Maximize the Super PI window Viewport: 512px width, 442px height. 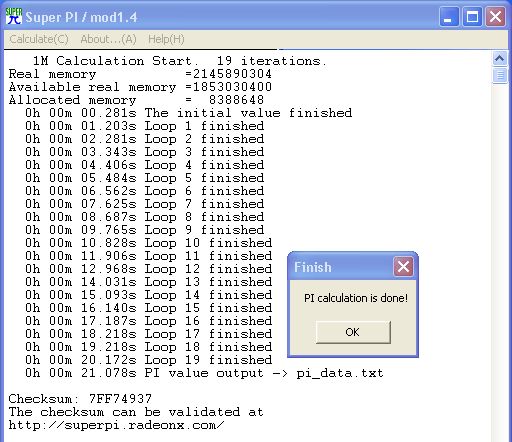coord(472,17)
